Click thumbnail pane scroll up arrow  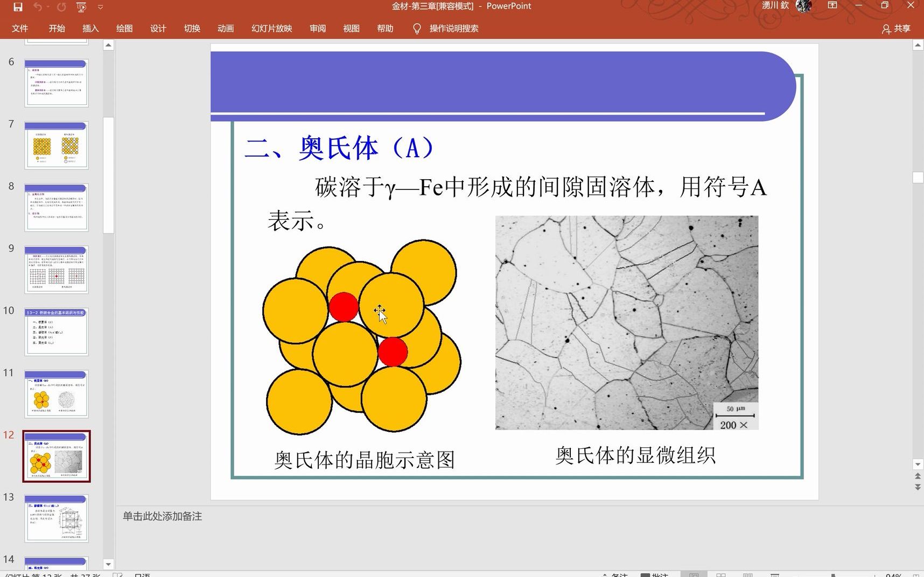(108, 45)
